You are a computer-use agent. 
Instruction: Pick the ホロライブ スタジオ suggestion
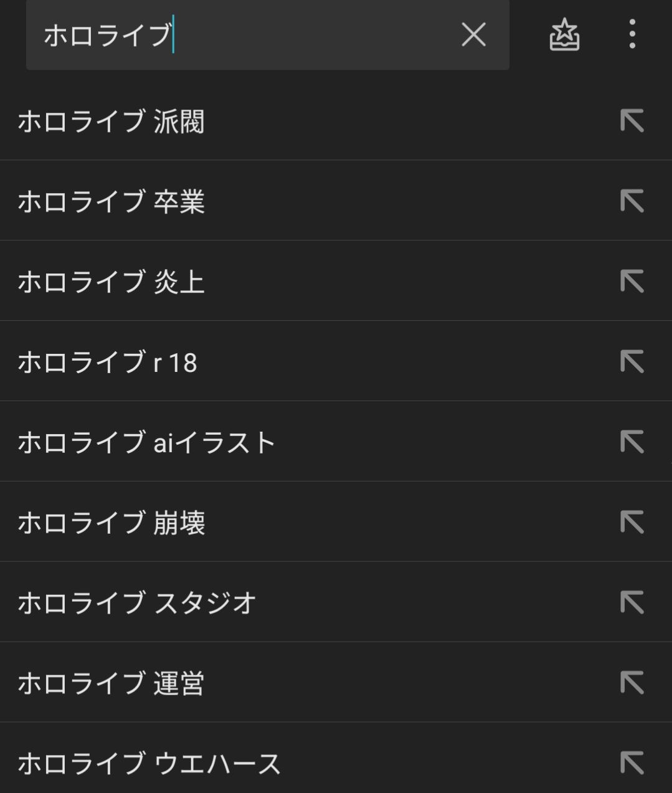[x=137, y=603]
